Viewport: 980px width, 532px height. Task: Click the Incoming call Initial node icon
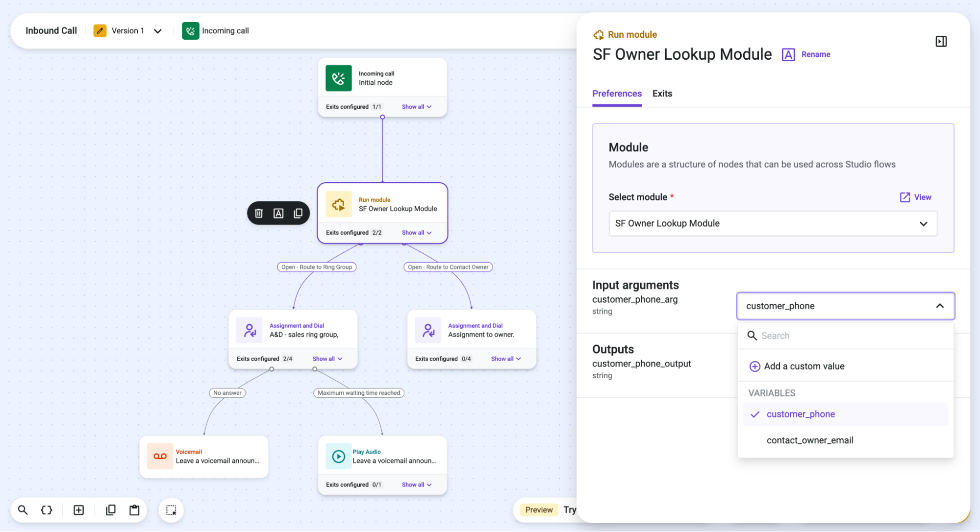pyautogui.click(x=339, y=78)
